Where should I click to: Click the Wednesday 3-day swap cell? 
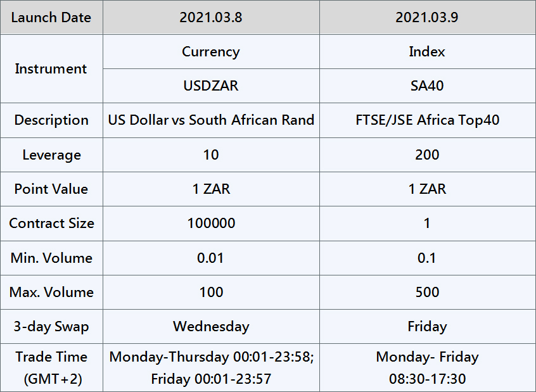(x=211, y=327)
